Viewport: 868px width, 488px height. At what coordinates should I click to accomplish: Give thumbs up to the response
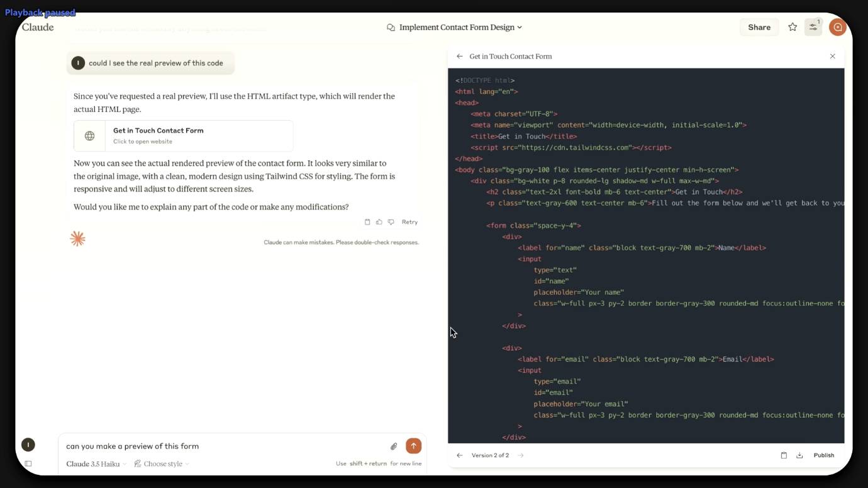pos(379,222)
